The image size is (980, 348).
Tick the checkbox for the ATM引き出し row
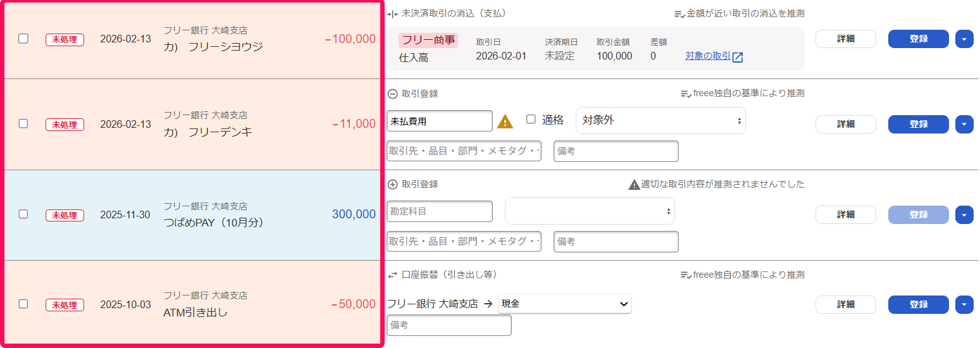tap(23, 304)
